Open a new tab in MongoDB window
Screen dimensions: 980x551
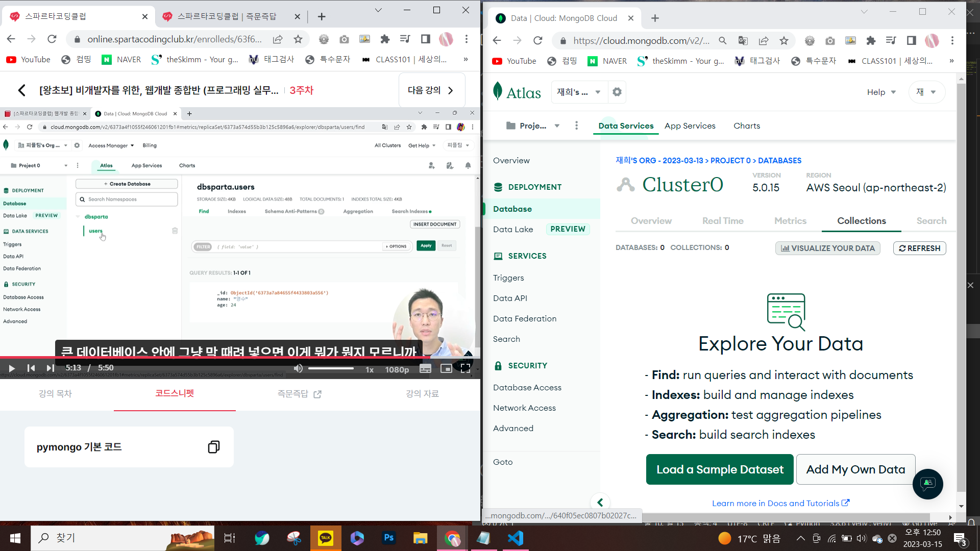pyautogui.click(x=655, y=18)
